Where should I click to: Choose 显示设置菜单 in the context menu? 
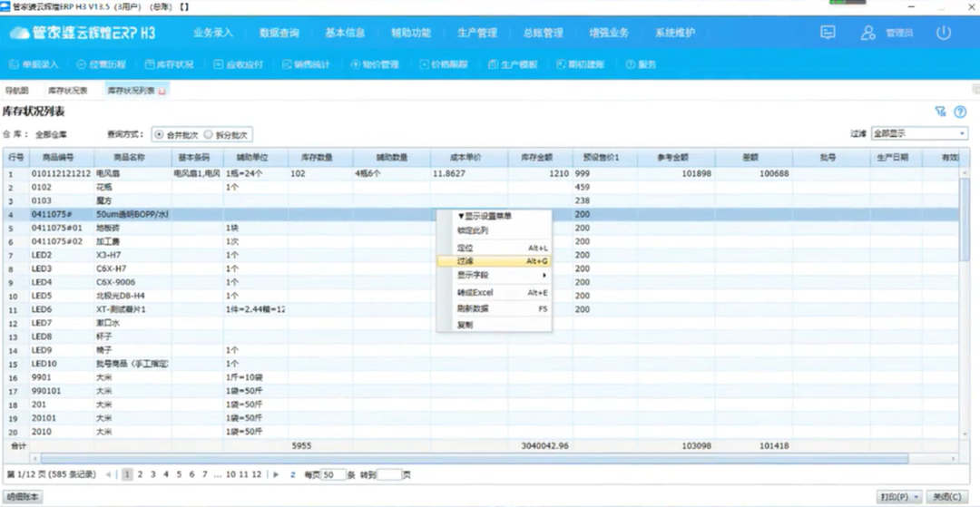click(x=495, y=216)
